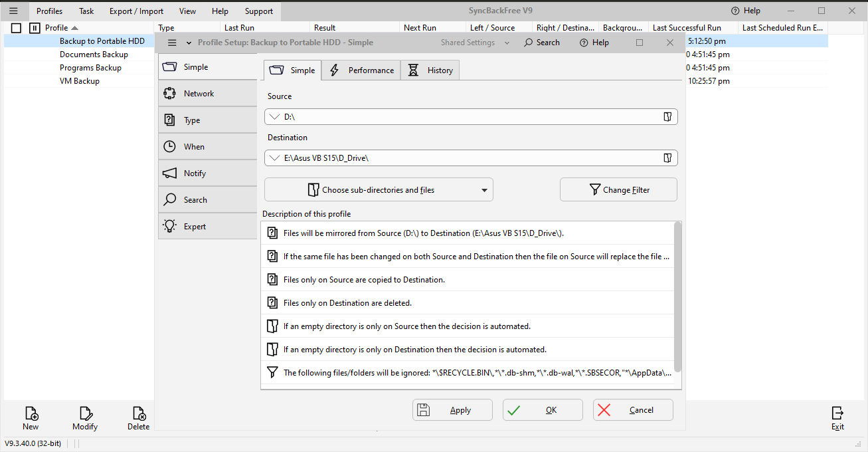
Task: Browse for Destination folder using folder icon
Action: pyautogui.click(x=667, y=158)
